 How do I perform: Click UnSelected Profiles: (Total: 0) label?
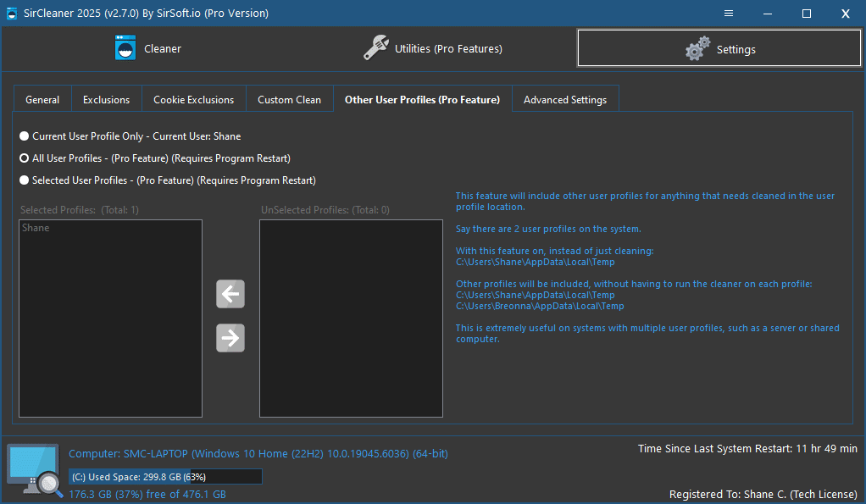(x=325, y=210)
